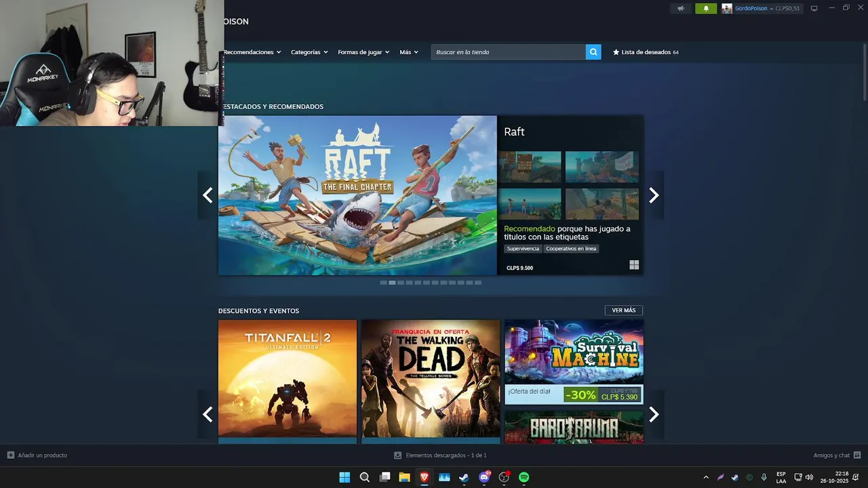Click the magnifier search button in store
Screen dimensions: 868x488
click(x=593, y=52)
